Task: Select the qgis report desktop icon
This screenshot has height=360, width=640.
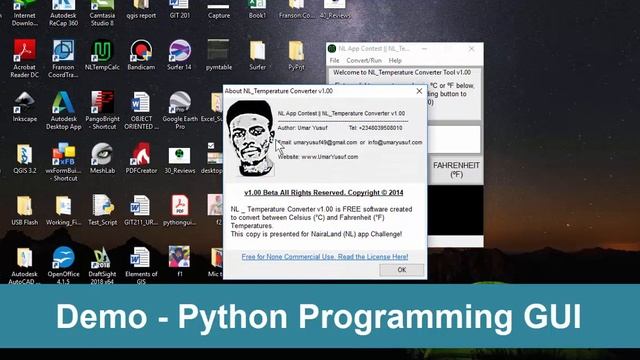Action: tap(141, 10)
